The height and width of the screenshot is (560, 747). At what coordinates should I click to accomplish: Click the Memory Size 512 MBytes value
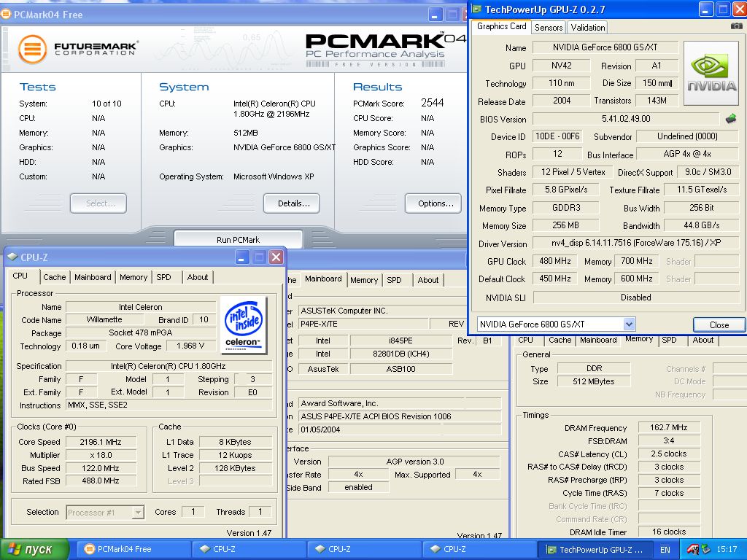coord(594,381)
